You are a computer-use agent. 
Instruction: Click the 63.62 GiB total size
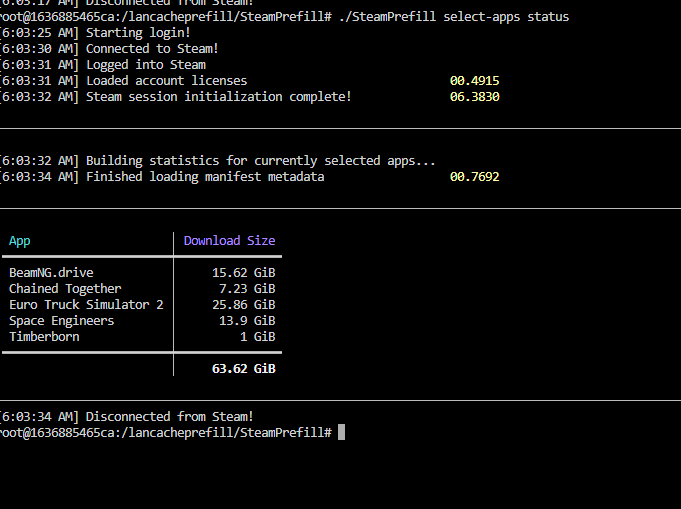(244, 369)
